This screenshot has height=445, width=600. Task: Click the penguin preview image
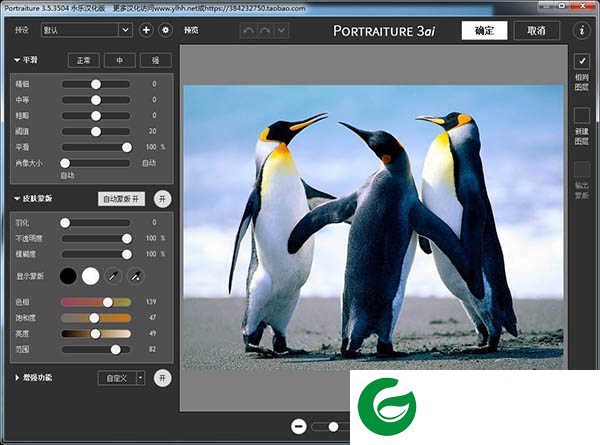[x=373, y=227]
